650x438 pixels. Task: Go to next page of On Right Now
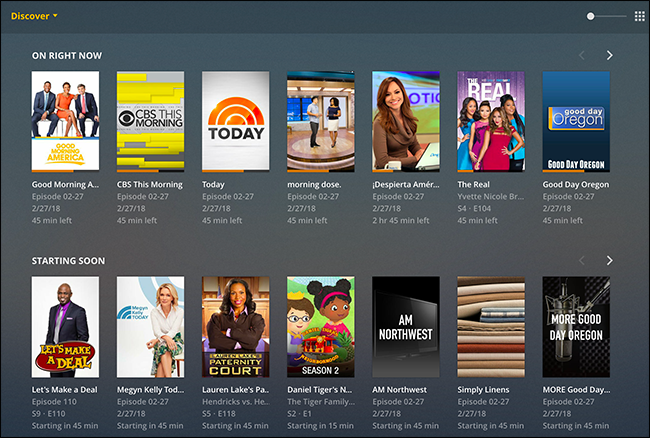tap(609, 55)
